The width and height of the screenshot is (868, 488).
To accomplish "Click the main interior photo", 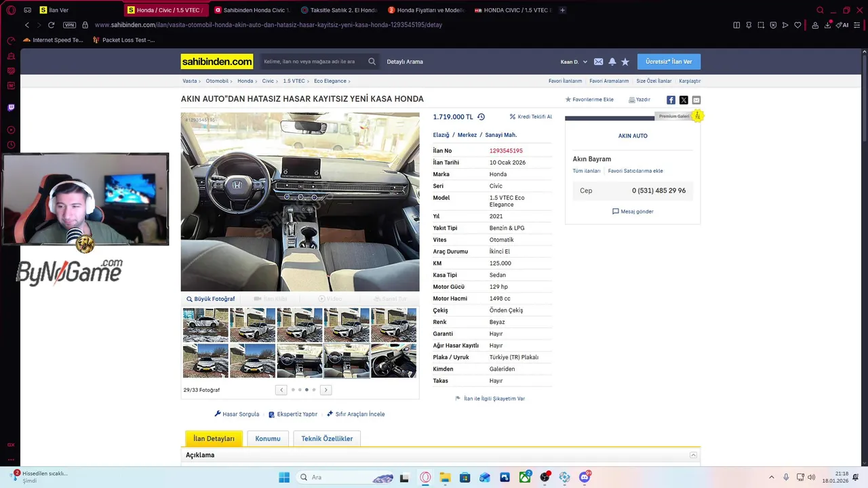I will pos(300,202).
